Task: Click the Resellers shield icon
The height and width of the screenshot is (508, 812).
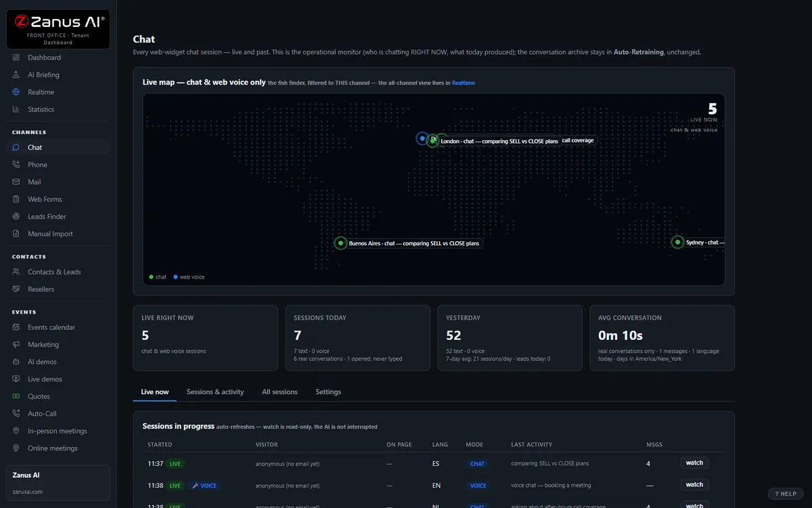Action: [16, 289]
